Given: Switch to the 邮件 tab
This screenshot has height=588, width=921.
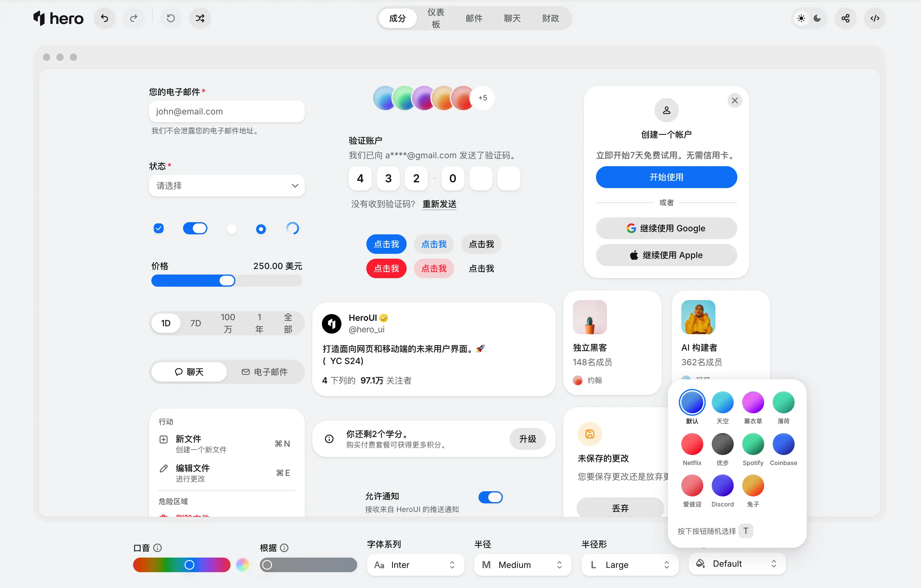Looking at the screenshot, I should click(474, 18).
